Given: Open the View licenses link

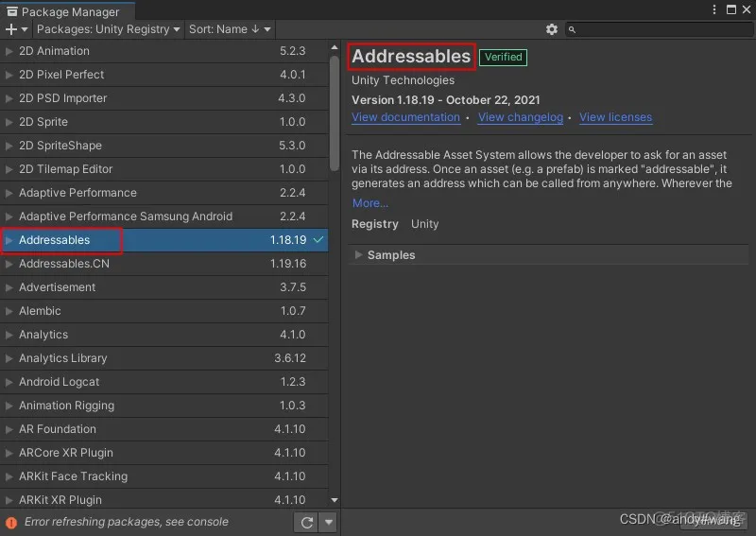Looking at the screenshot, I should pos(616,117).
